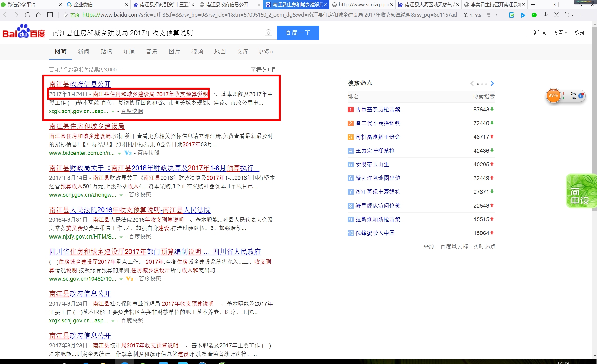The width and height of the screenshot is (597, 364).
Task: Click the V3 trust badge for sc.gov.cn
Action: pyautogui.click(x=129, y=279)
